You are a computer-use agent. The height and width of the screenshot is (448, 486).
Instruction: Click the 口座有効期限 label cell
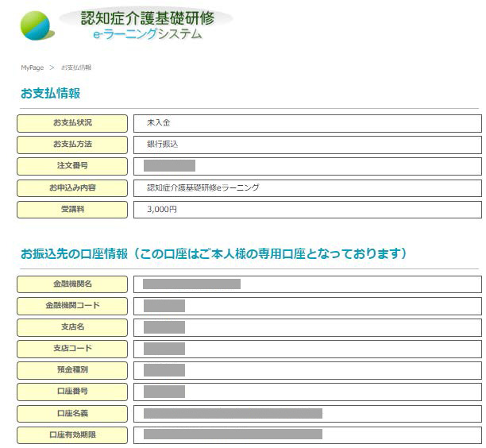click(72, 434)
